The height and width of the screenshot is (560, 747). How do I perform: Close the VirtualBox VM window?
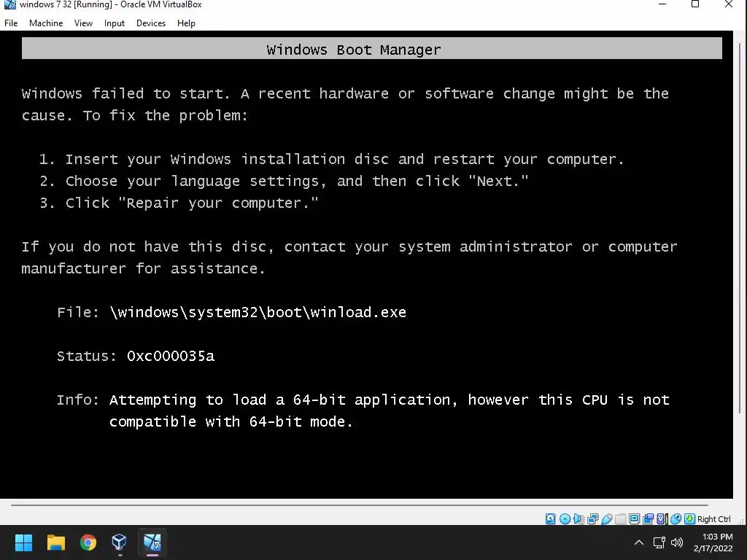729,5
